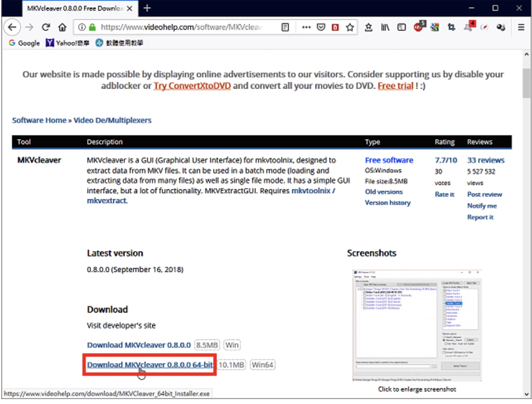This screenshot has height=404, width=532.
Task: Click the Reviews column header
Action: click(x=480, y=142)
